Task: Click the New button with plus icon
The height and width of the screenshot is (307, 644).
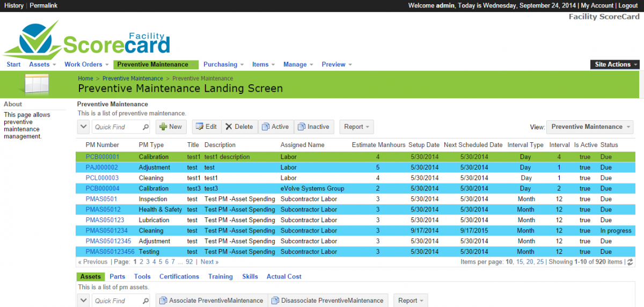Action: pos(171,127)
